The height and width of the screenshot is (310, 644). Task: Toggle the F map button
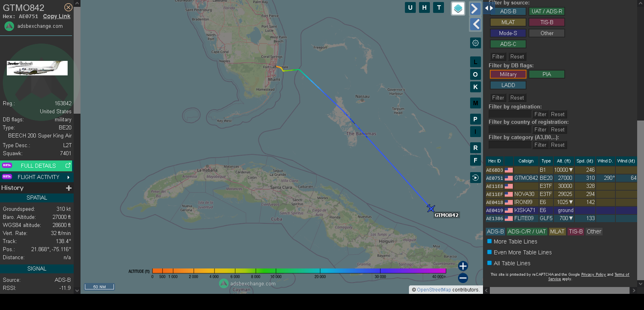475,160
